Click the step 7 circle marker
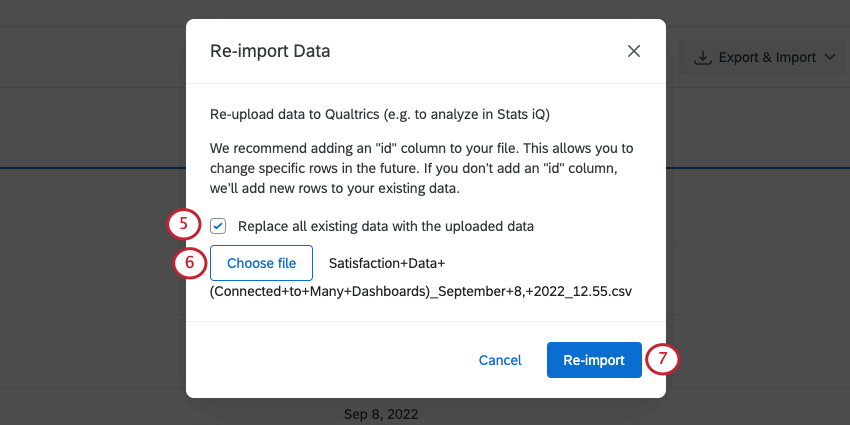Viewport: 850px width, 425px height. click(x=662, y=360)
